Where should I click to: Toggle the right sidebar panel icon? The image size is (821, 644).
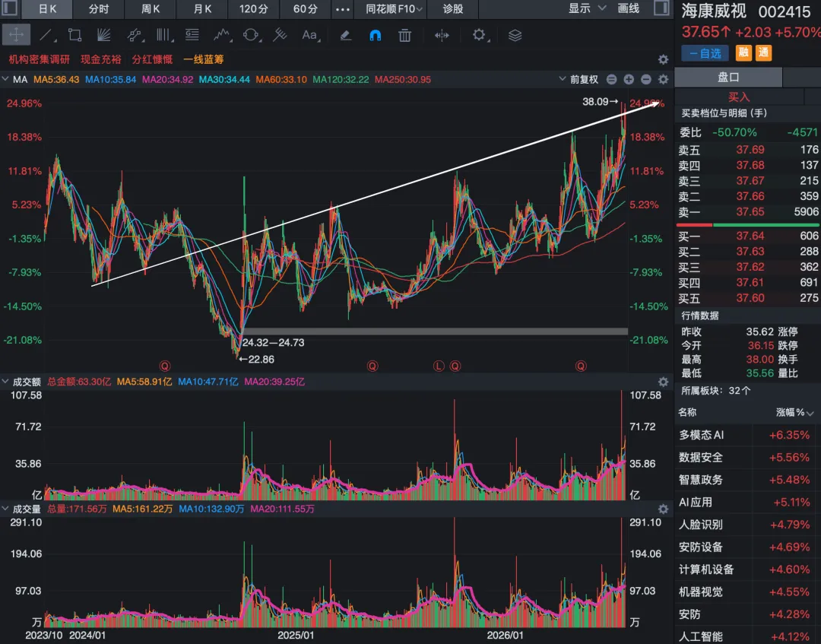point(662,8)
